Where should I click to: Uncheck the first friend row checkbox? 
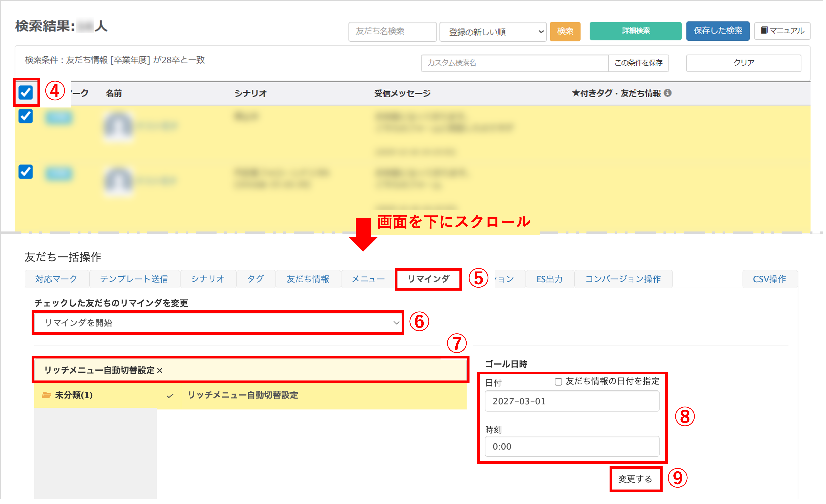coord(26,116)
